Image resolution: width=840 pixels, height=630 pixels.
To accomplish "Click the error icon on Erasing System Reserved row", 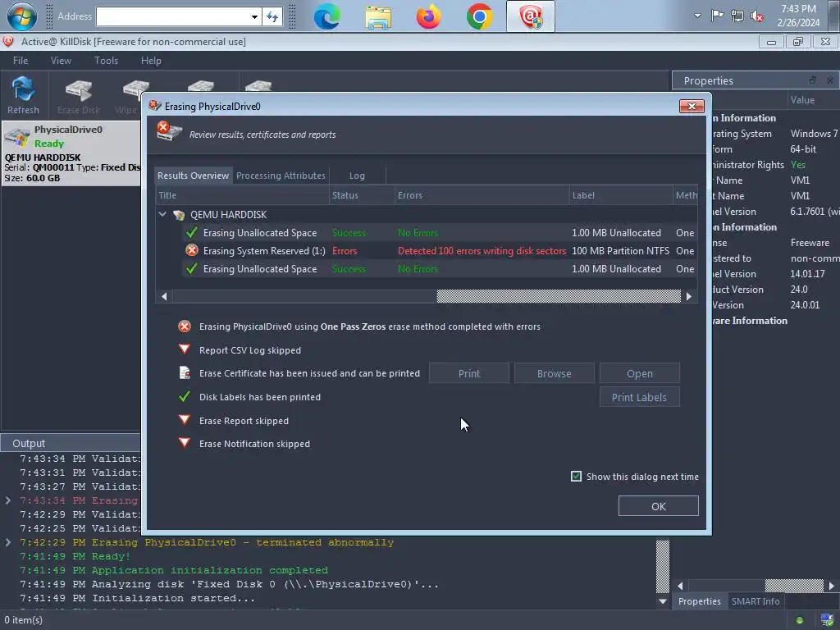I will tap(192, 250).
